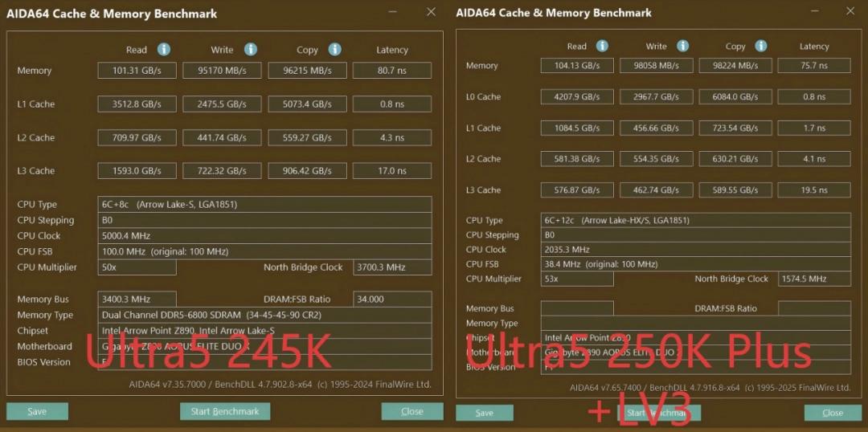Select L2 write 441.74 GB/s value
The width and height of the screenshot is (868, 432).
coord(223,138)
